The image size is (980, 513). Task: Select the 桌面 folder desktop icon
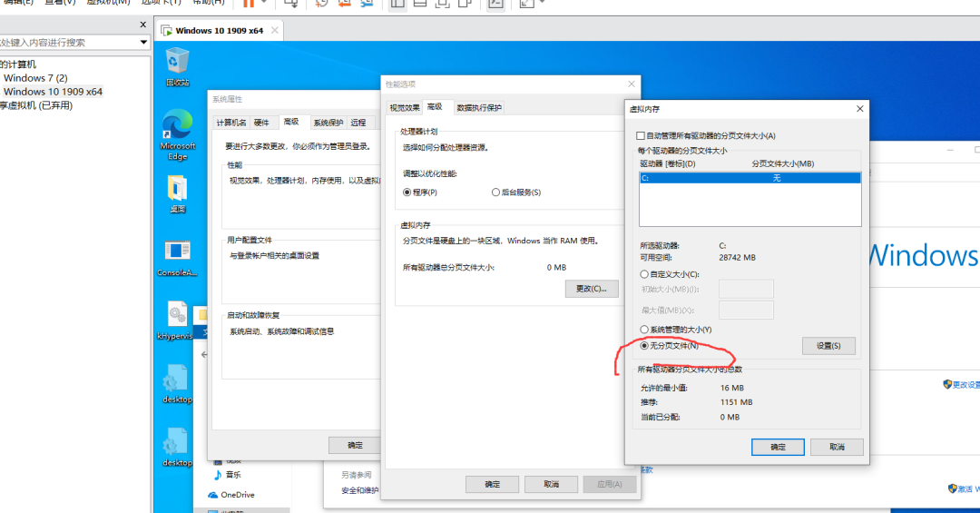178,194
